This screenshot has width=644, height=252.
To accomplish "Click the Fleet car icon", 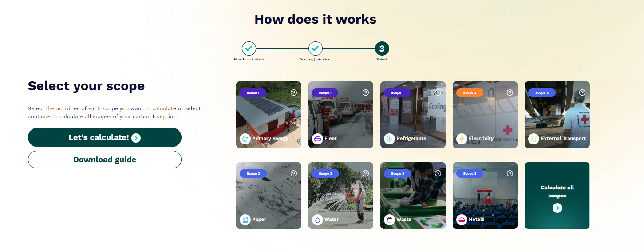I will [317, 139].
